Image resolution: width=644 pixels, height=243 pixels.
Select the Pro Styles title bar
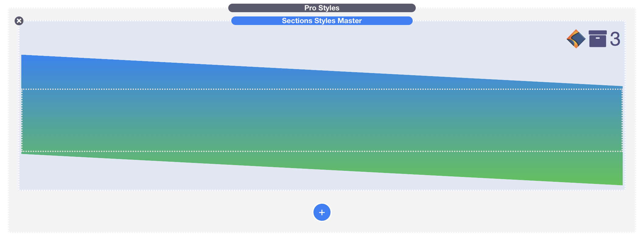tap(322, 8)
